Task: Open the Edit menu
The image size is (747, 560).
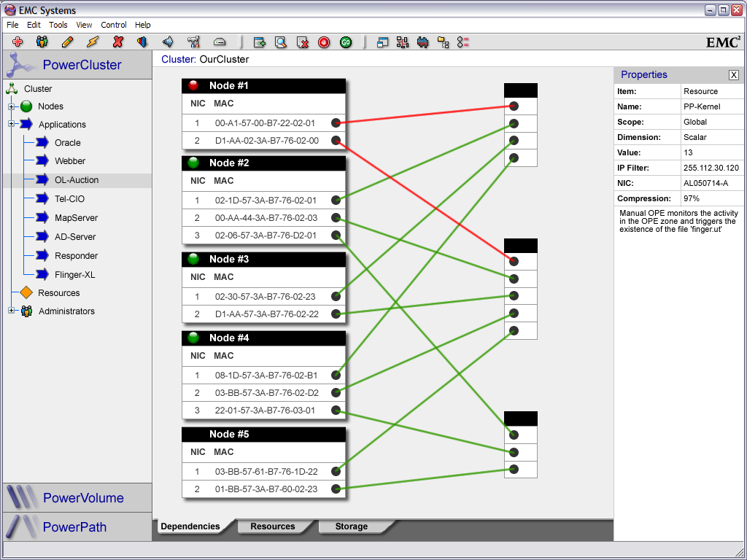Action: (x=34, y=25)
